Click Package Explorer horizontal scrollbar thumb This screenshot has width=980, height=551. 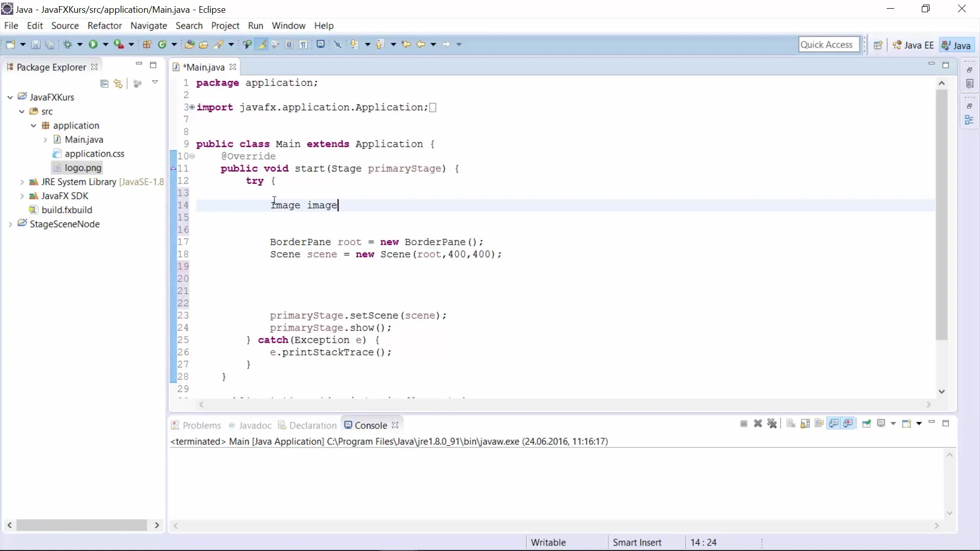tap(82, 525)
